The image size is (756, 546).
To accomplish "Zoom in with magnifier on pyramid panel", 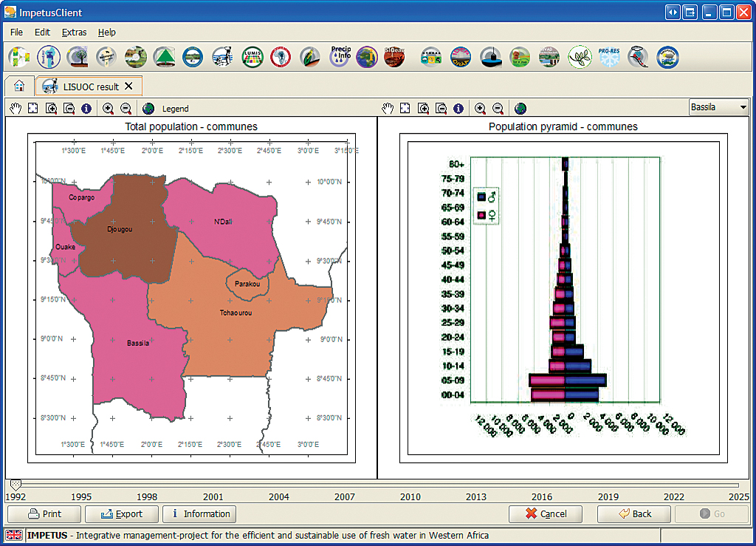I will [x=480, y=109].
